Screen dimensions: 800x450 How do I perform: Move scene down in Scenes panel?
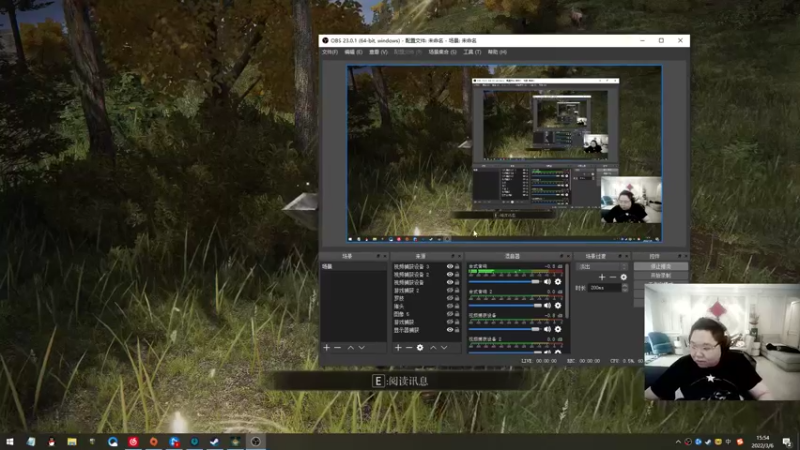(x=362, y=347)
